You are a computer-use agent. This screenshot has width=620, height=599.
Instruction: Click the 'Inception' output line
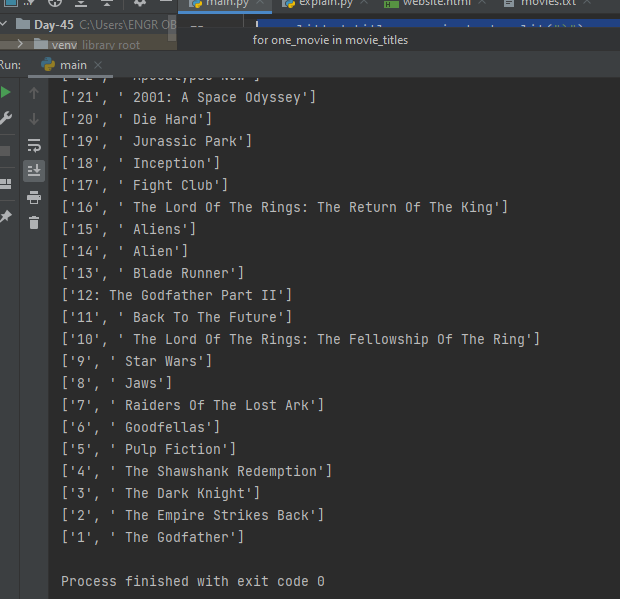pos(140,163)
